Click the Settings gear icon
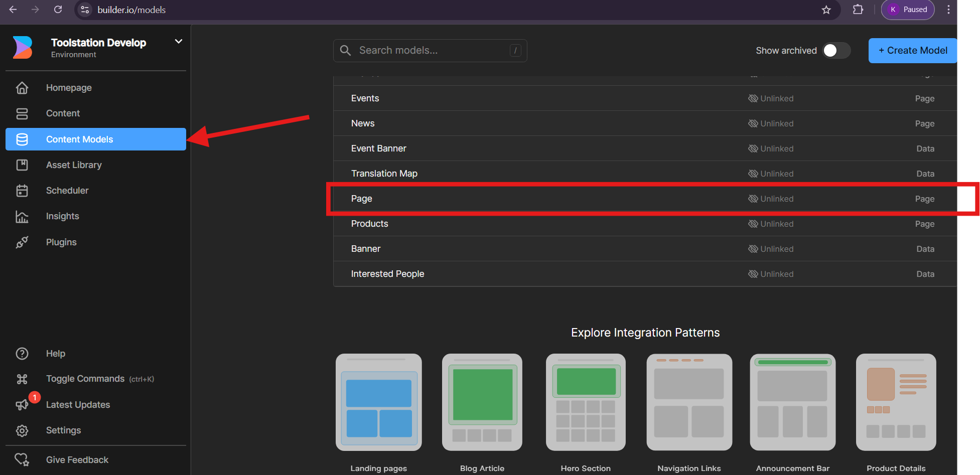980x475 pixels. (22, 430)
